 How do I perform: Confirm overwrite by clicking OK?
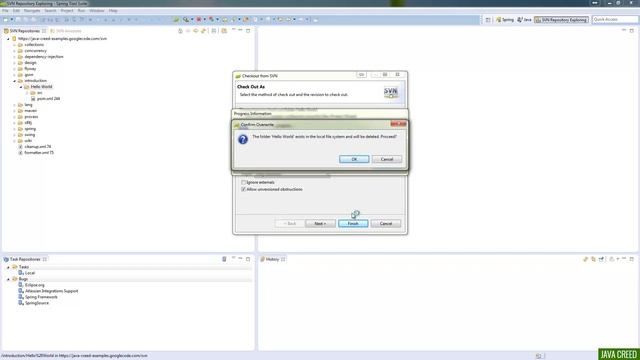[x=354, y=159]
